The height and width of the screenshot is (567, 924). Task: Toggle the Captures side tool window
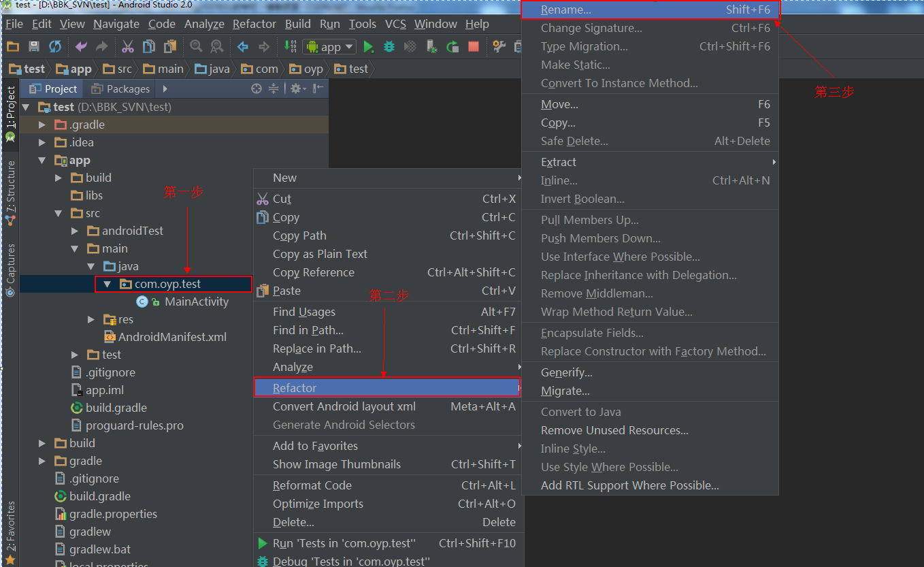click(10, 270)
